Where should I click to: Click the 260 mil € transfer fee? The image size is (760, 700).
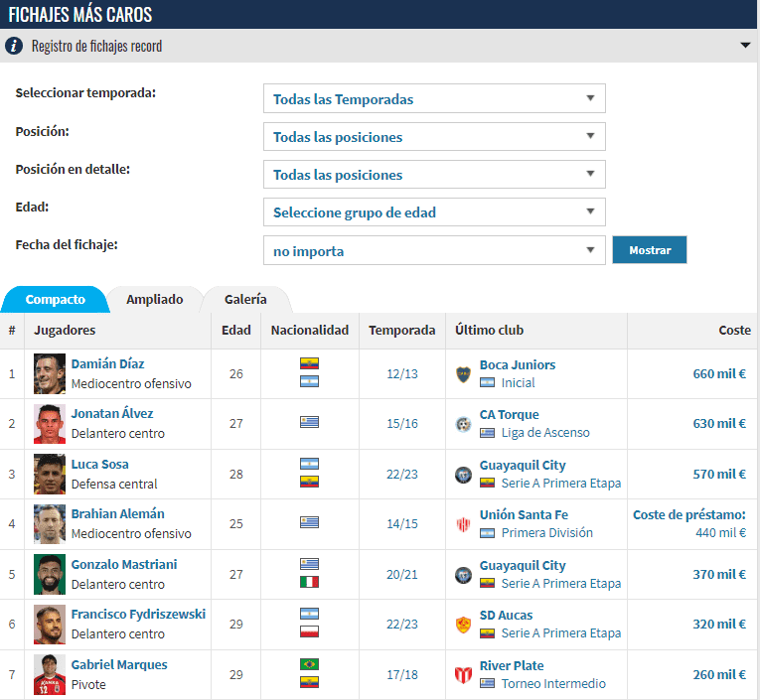(719, 674)
